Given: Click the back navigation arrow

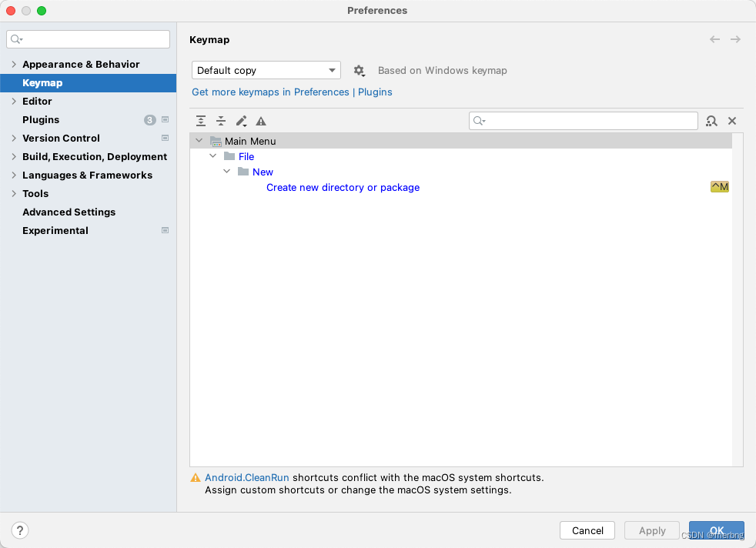Looking at the screenshot, I should click(x=714, y=39).
